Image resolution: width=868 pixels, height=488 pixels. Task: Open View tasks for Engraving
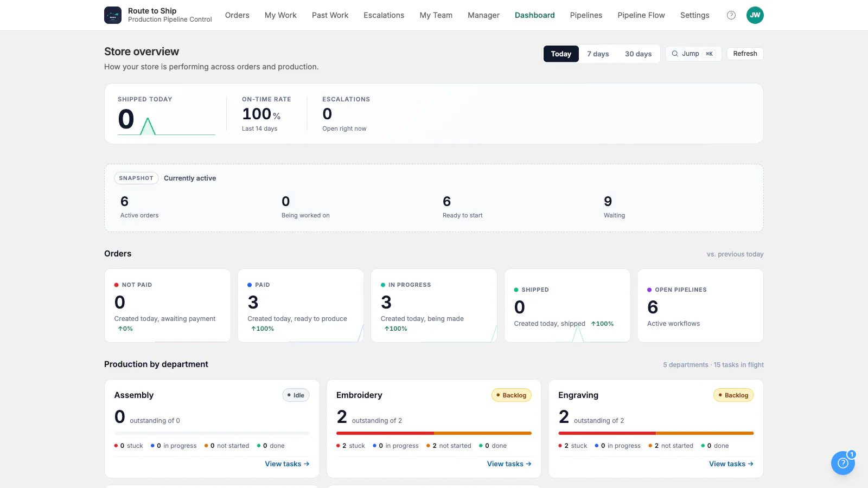731,464
